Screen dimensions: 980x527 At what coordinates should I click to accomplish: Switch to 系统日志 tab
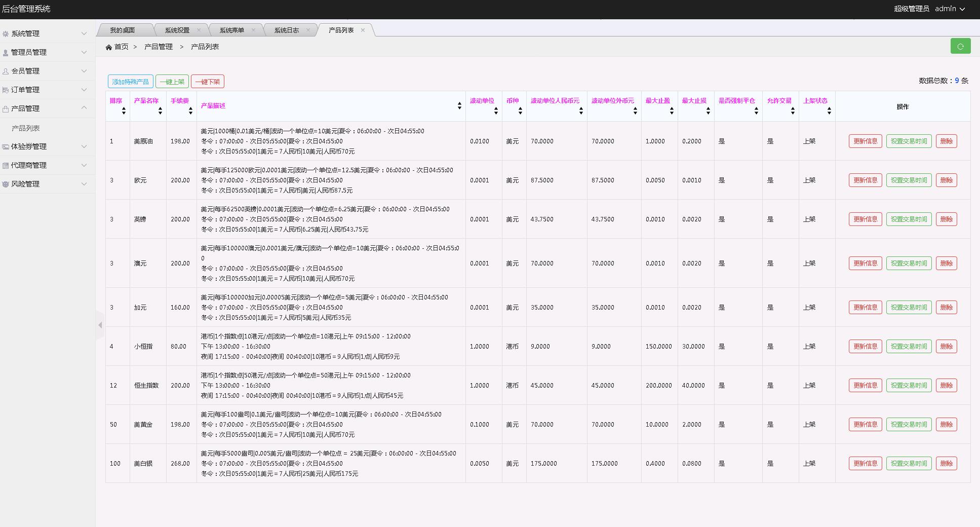pyautogui.click(x=287, y=30)
